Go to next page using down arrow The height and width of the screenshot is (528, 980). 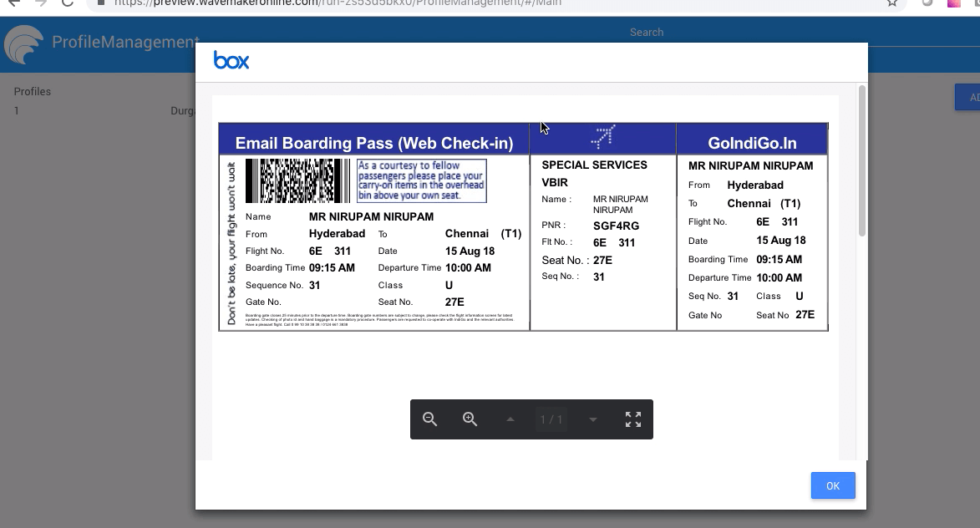coord(592,419)
